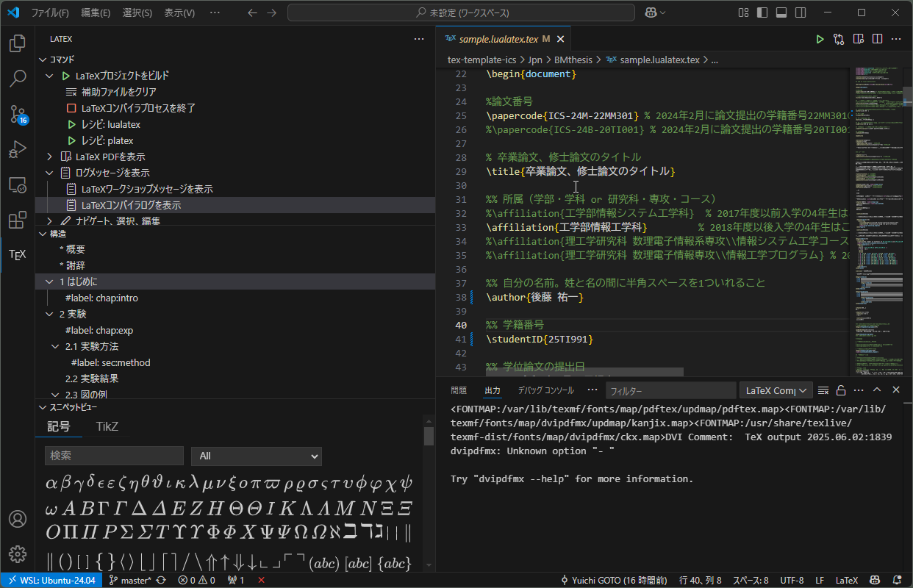913x588 pixels.
Task: Close the sample.lualatex.tex tab
Action: click(x=560, y=40)
